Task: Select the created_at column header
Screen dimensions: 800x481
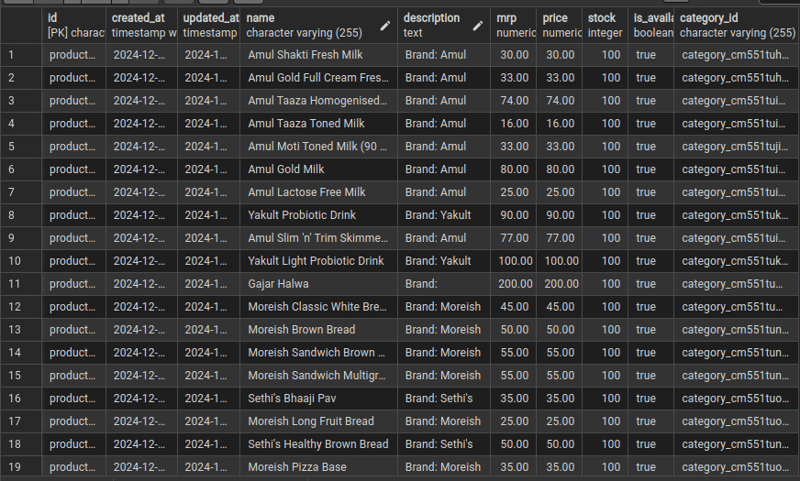Action: point(141,25)
